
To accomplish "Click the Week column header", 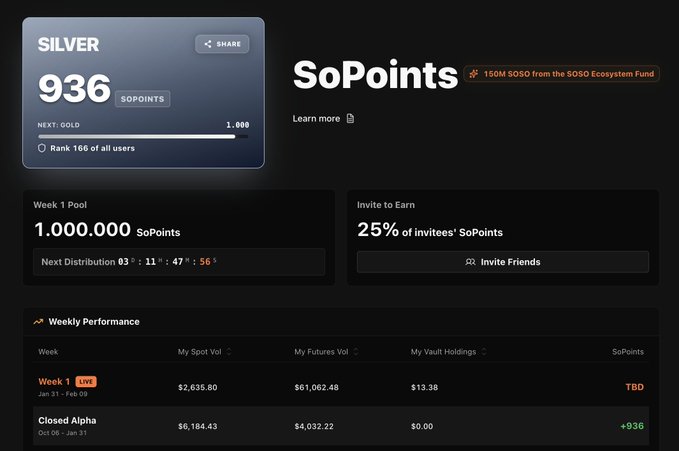I will point(48,352).
